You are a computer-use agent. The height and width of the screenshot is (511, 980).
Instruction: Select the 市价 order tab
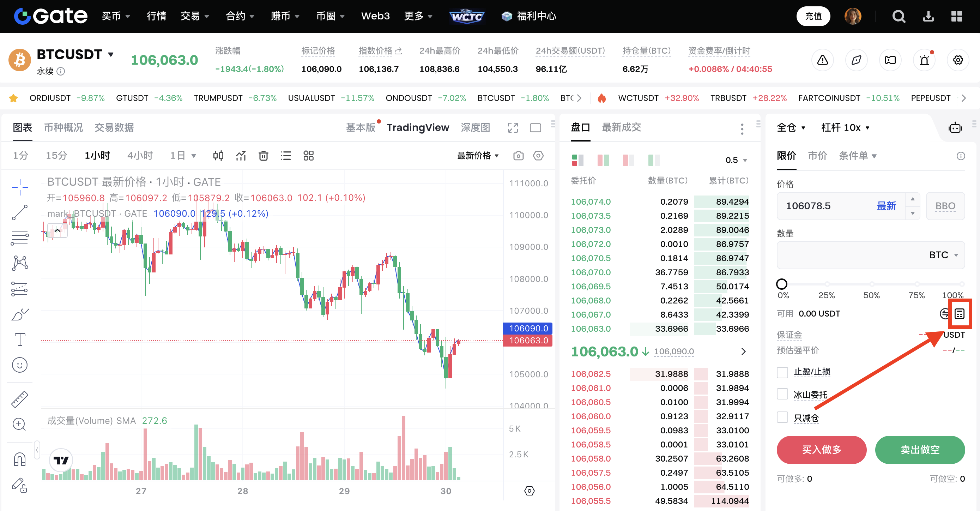click(817, 156)
